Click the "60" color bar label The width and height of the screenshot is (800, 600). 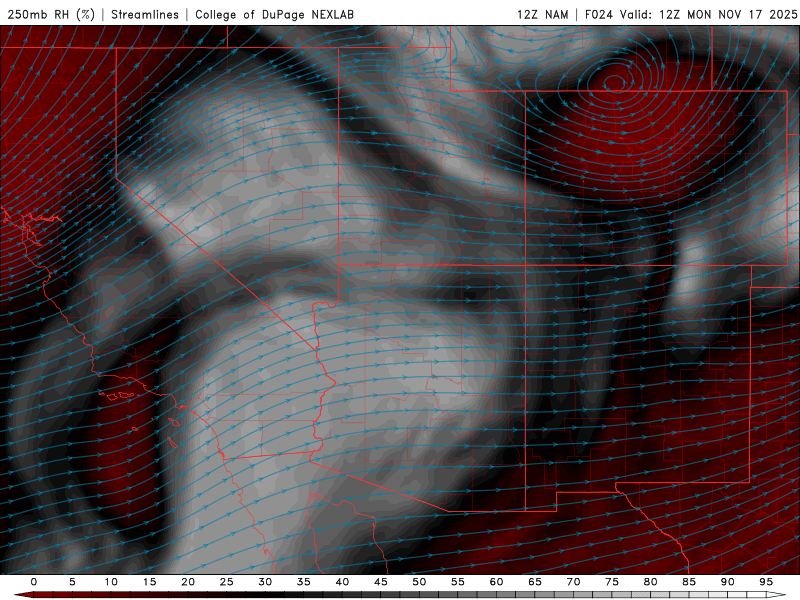[496, 582]
